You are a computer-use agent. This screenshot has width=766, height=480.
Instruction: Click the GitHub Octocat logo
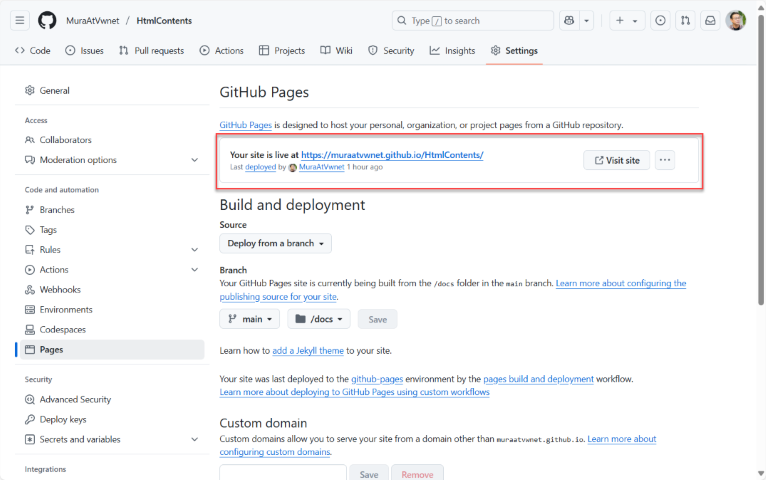coord(47,21)
